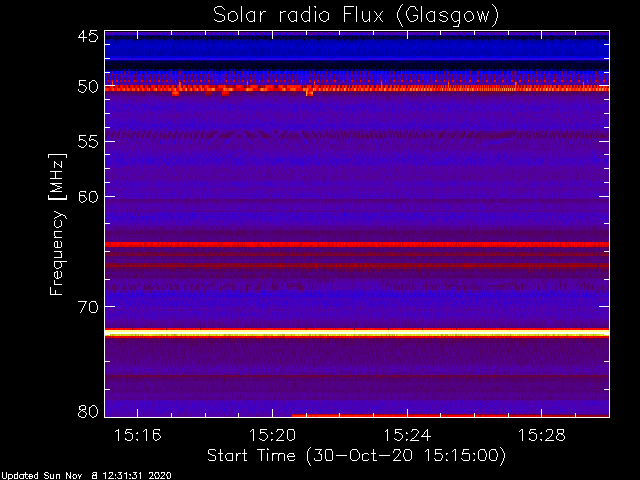Click the 15:16 time tick label
The image size is (640, 480).
tap(138, 436)
